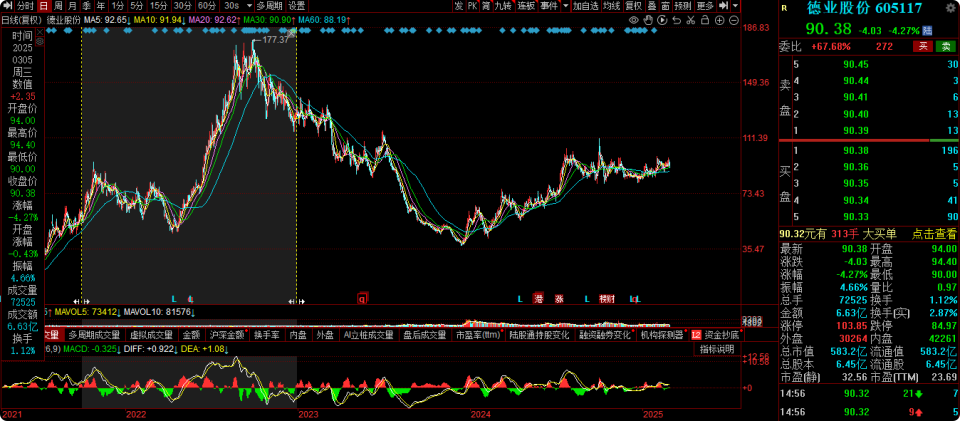Select the 沪深金额 indicator tab
Image resolution: width=960 pixels, height=421 pixels.
[227, 335]
